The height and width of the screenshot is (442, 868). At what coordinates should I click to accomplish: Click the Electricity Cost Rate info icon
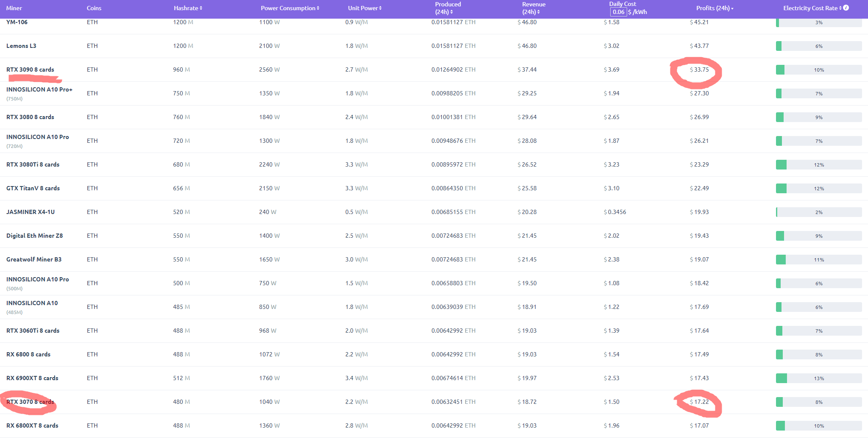click(846, 8)
